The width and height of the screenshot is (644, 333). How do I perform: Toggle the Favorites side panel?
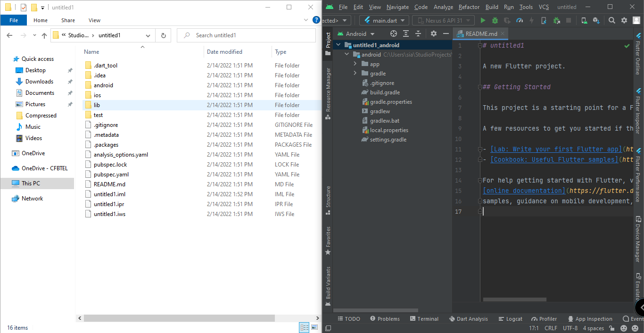[x=328, y=241]
